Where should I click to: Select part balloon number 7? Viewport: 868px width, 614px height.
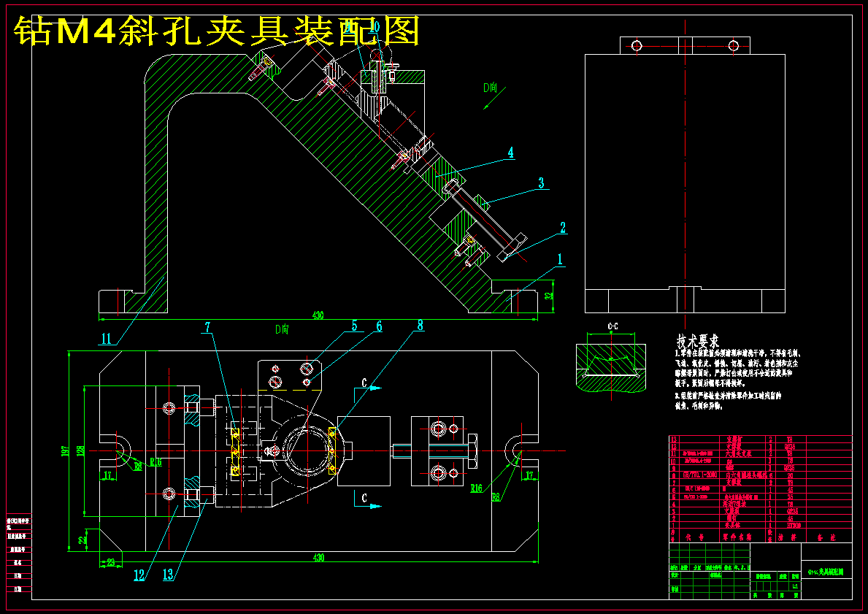207,327
